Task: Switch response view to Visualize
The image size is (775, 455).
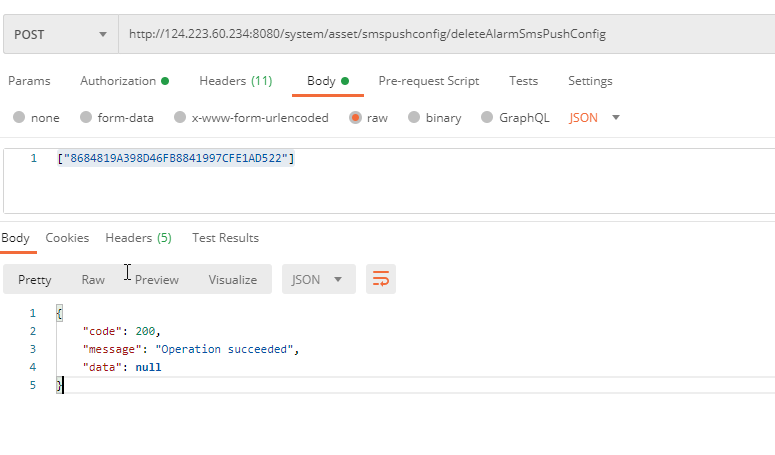Action: coord(232,279)
